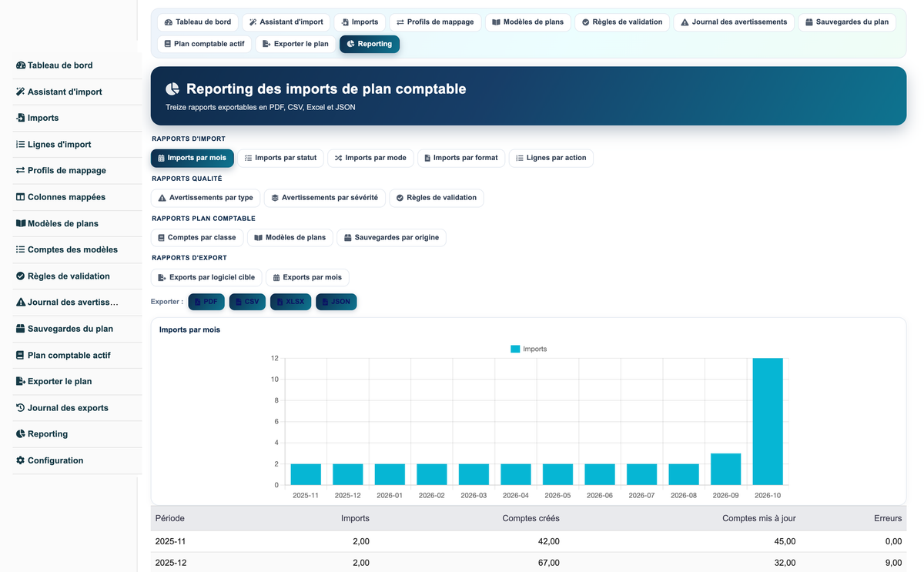
Task: Show the Comptes par classe report
Action: [x=197, y=237]
